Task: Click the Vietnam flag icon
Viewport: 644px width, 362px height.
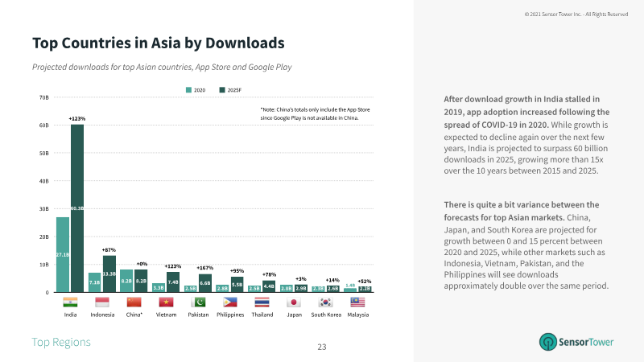Action: coord(166,302)
